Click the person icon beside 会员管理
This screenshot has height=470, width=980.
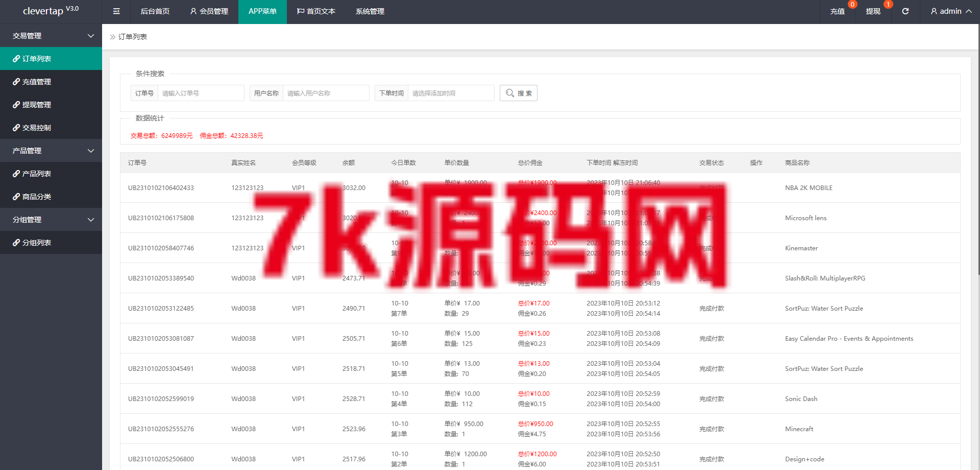point(193,11)
